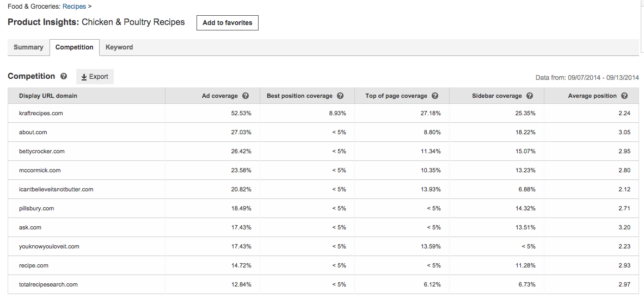Switch to the Summary tab
The image size is (644, 299).
[28, 47]
